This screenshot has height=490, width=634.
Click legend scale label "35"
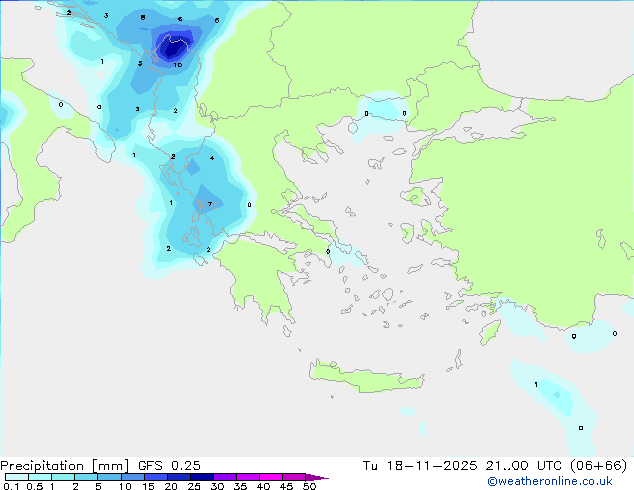coord(240,486)
